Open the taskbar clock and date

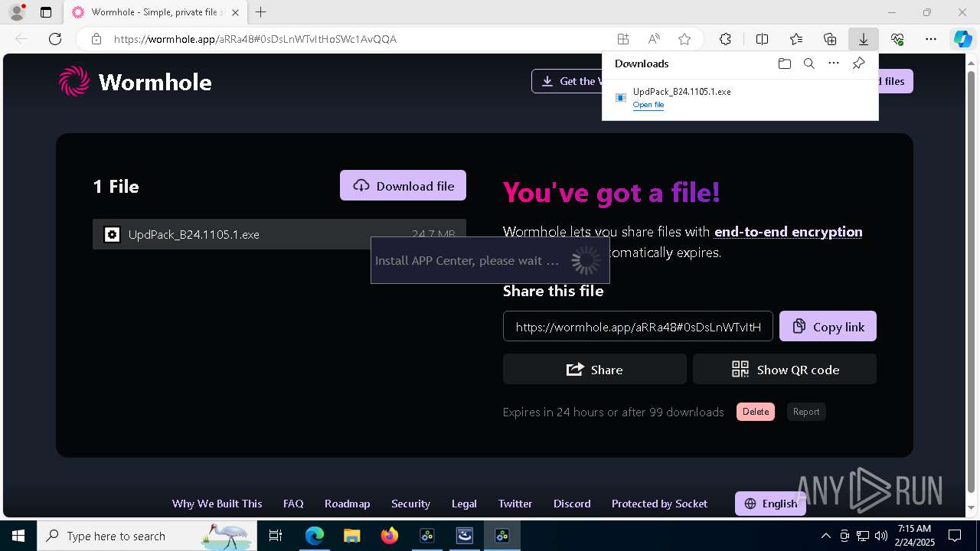click(x=915, y=536)
